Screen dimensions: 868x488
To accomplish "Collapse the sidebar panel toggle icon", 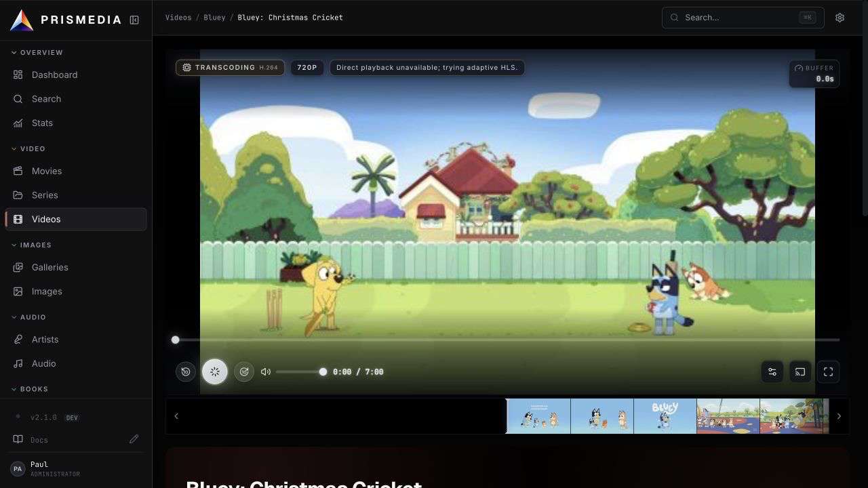I will [x=134, y=20].
